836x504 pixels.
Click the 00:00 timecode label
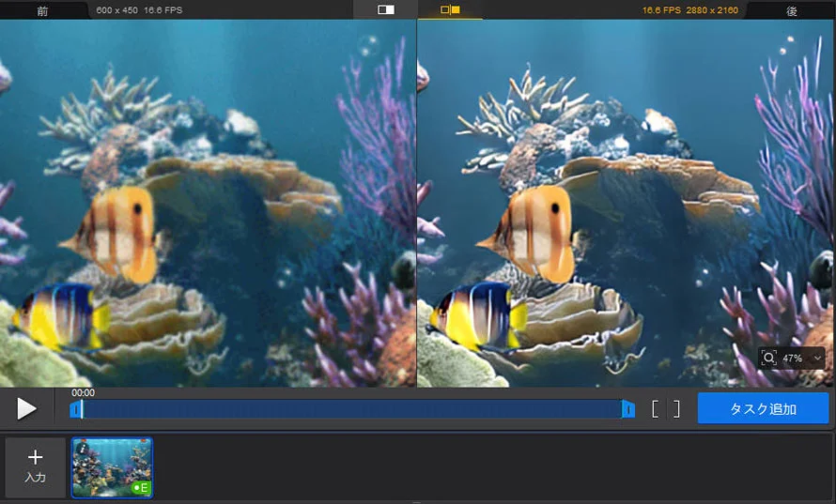point(84,393)
